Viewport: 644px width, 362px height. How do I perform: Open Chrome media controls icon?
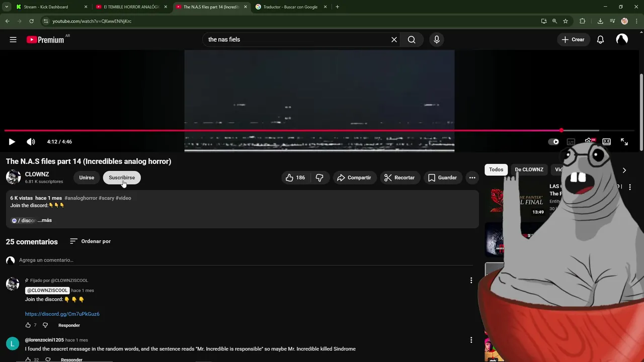[x=612, y=21]
